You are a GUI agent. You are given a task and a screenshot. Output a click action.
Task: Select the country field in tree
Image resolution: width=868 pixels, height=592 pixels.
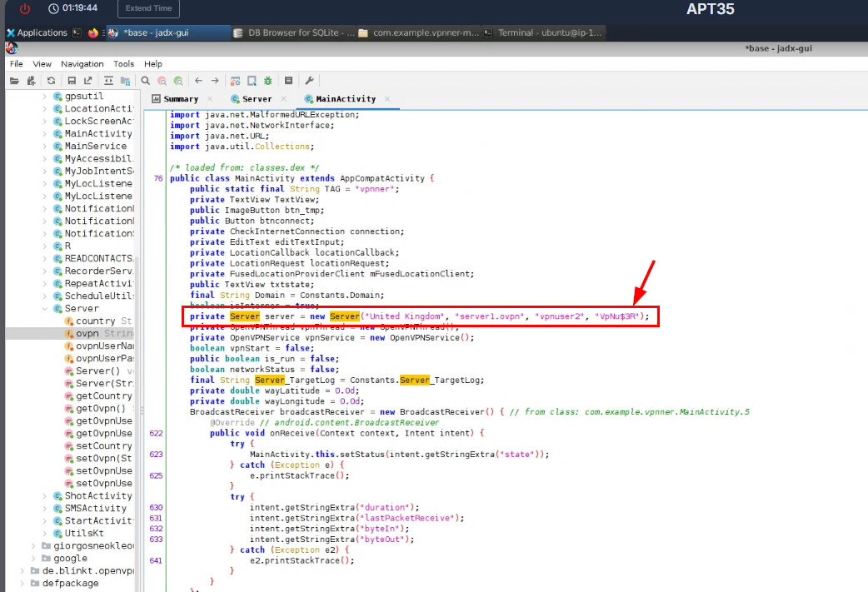[95, 321]
